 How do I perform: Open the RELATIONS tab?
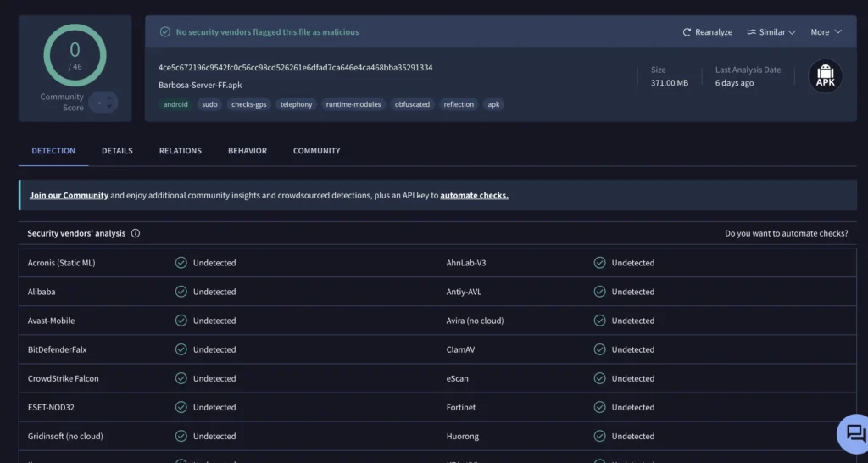[x=180, y=151]
